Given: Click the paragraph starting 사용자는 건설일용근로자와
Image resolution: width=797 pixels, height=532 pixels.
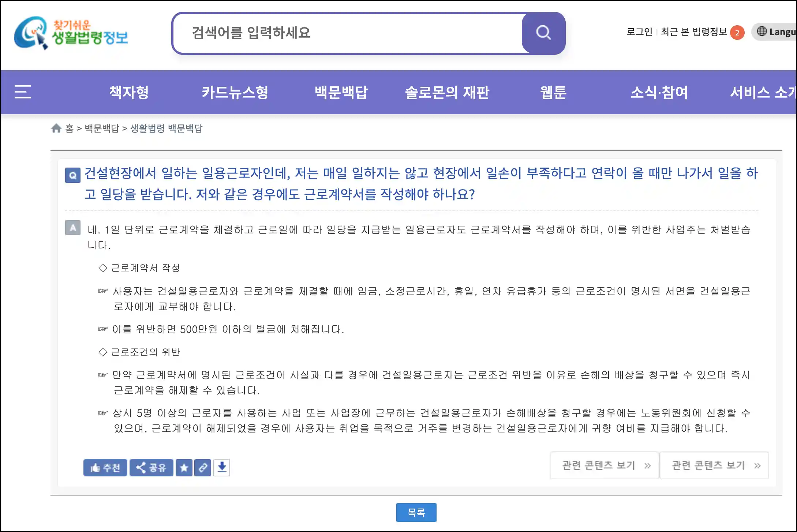Looking at the screenshot, I should (432, 299).
